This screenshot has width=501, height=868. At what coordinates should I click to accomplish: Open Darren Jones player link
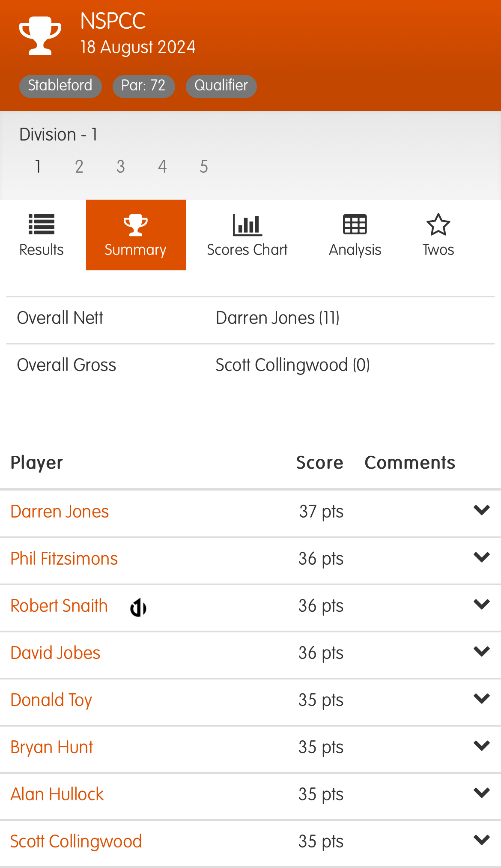pos(60,512)
